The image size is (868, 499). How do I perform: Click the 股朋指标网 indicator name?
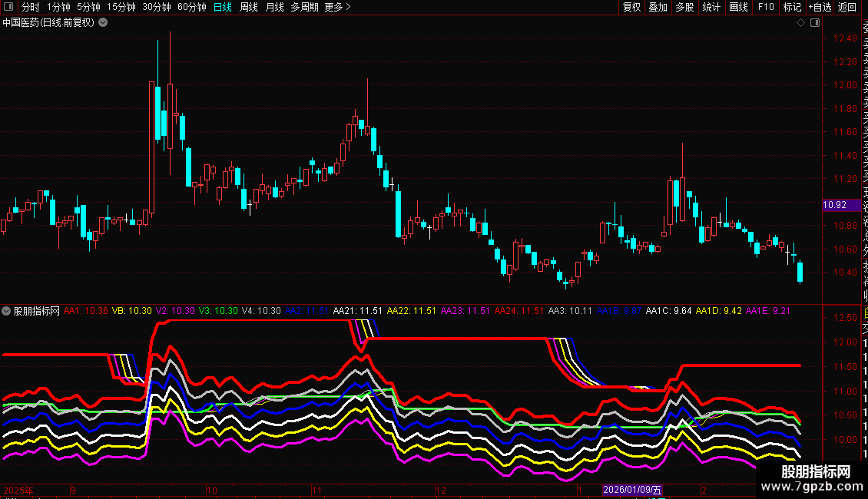[x=37, y=311]
